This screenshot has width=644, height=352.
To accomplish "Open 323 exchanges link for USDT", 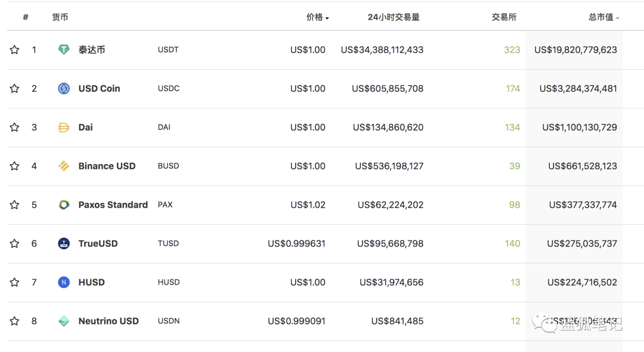I will tap(512, 50).
